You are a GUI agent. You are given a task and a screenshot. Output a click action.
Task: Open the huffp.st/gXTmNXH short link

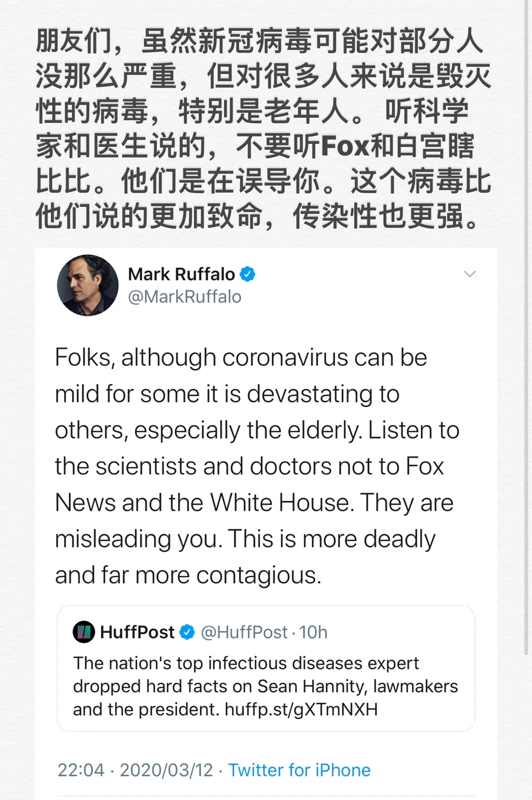[301, 709]
